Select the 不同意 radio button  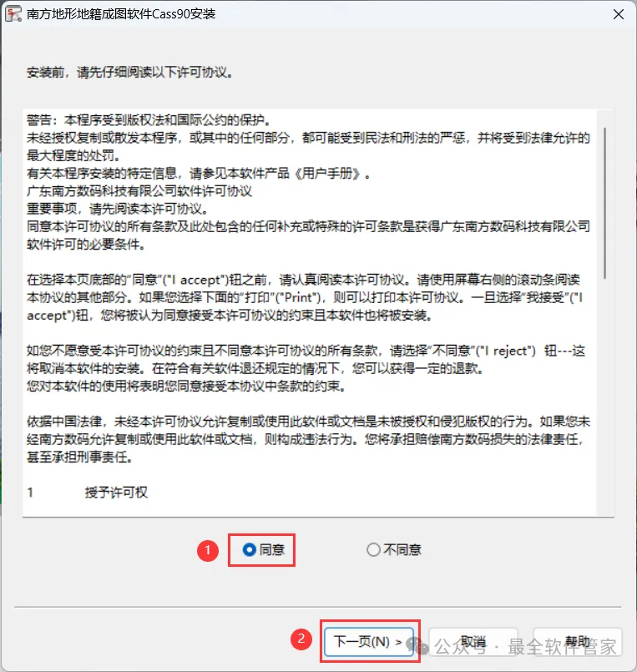tap(373, 549)
